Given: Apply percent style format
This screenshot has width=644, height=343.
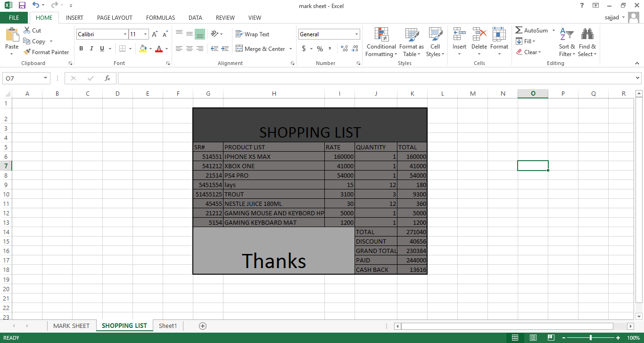Looking at the screenshot, I should (320, 49).
